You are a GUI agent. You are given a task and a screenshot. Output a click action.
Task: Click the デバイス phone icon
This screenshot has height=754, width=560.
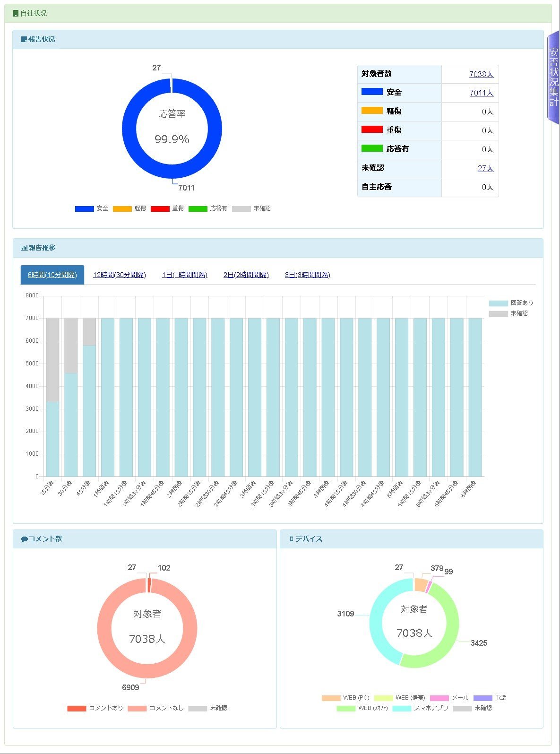click(292, 539)
